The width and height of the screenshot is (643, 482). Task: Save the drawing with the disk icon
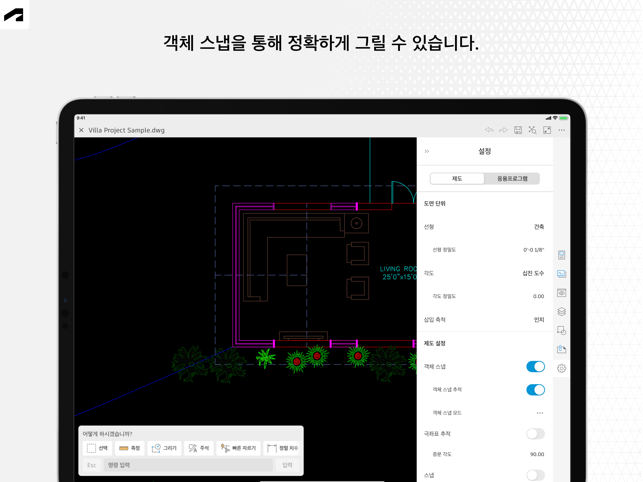pyautogui.click(x=518, y=130)
